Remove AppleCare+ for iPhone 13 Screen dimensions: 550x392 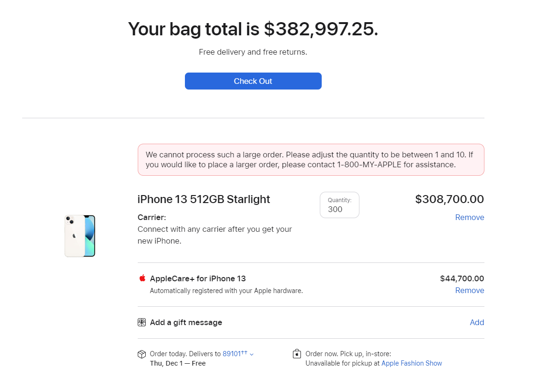[469, 290]
